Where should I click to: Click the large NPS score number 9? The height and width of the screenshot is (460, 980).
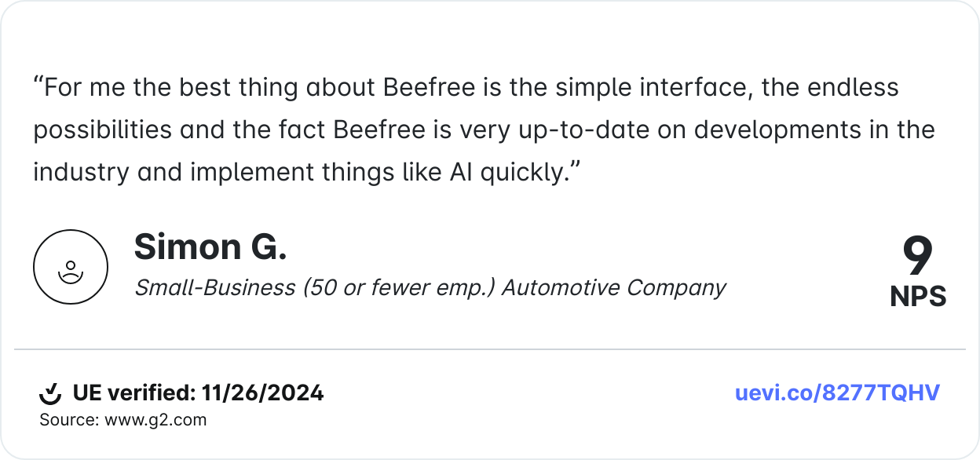(x=917, y=257)
